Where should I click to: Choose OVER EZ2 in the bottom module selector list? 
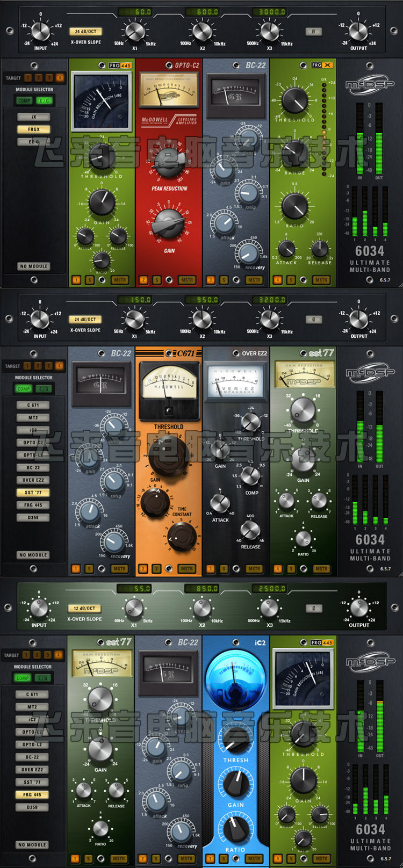click(32, 769)
